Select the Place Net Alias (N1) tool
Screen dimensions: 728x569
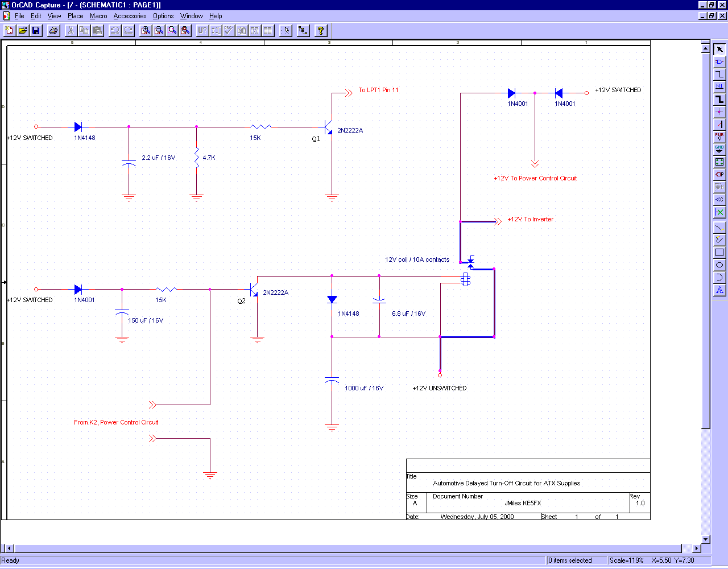tap(719, 86)
